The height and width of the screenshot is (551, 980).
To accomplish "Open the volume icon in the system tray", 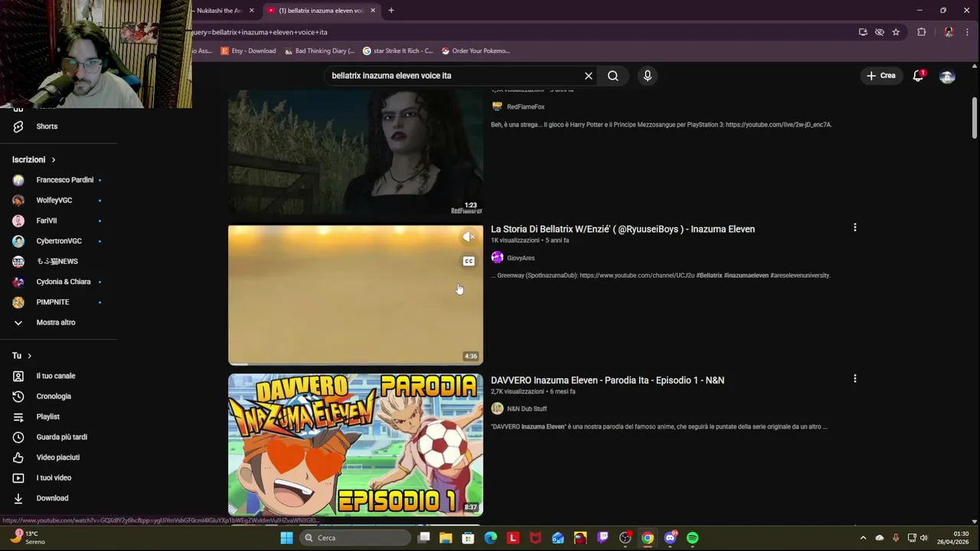I will pos(923,538).
